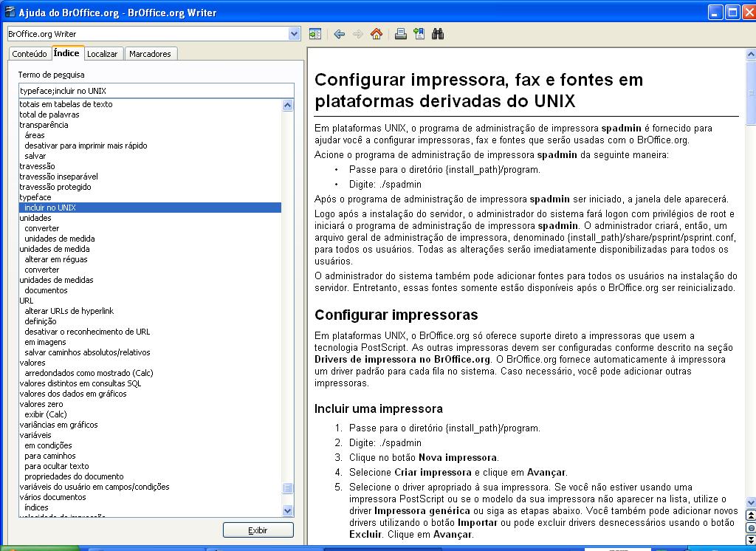The width and height of the screenshot is (756, 551).
Task: Add this page to bookmarks
Action: (419, 34)
